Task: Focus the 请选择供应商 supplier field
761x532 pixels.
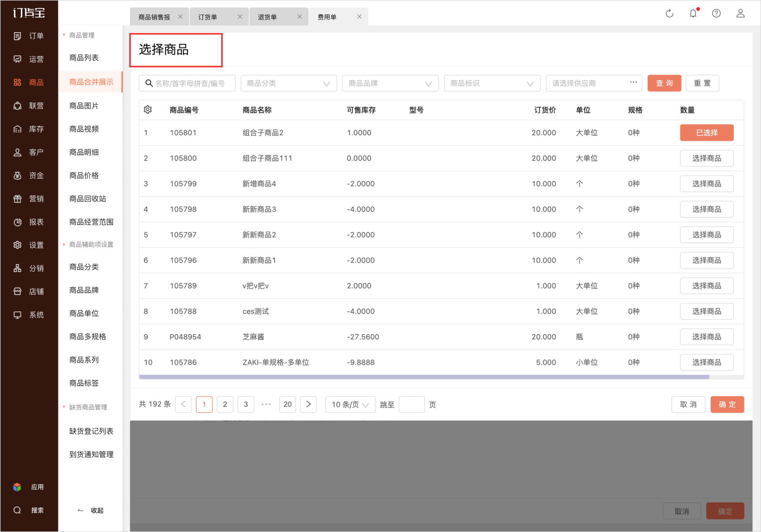Action: point(594,83)
